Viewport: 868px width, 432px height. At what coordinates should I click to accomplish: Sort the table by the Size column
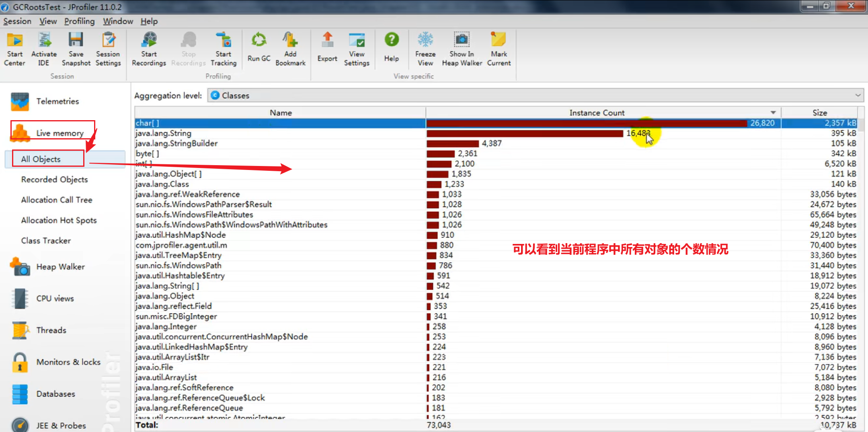[819, 113]
